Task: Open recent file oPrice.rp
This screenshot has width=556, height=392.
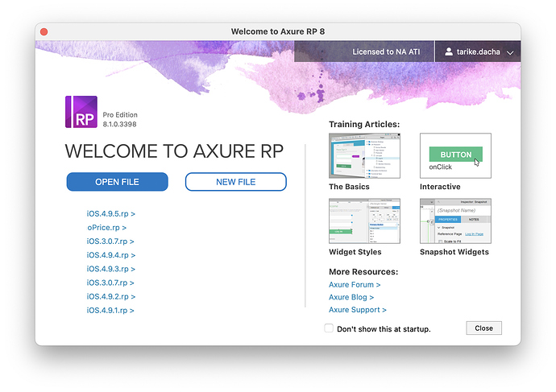Action: pos(106,228)
